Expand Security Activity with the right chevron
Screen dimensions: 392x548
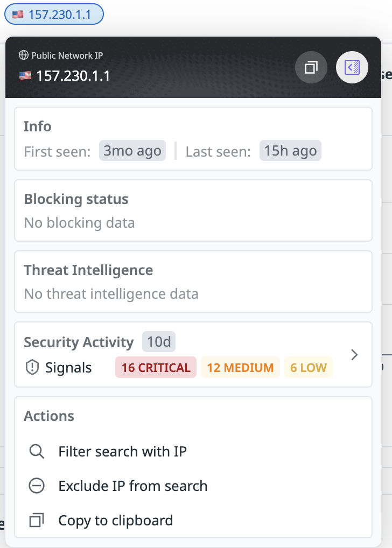tap(354, 355)
